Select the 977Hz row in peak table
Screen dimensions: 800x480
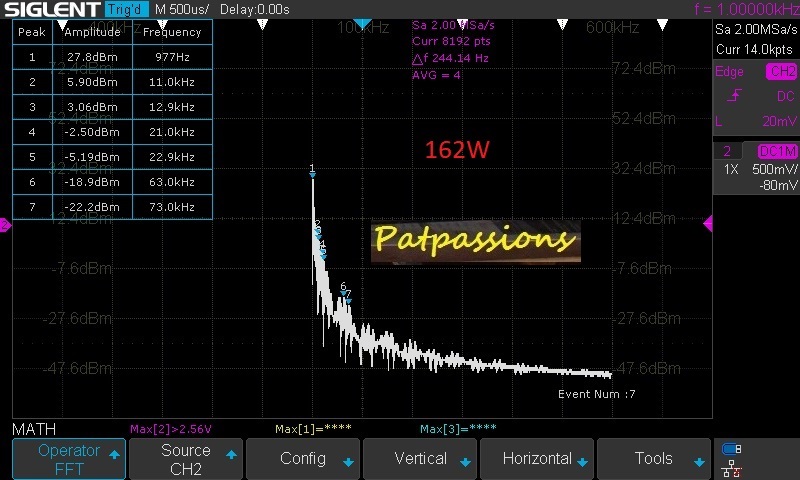click(112, 57)
